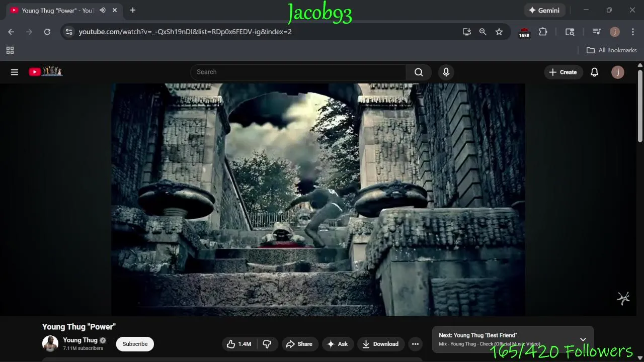The image size is (644, 362).
Task: Open Gemini in Chrome
Action: click(x=544, y=10)
